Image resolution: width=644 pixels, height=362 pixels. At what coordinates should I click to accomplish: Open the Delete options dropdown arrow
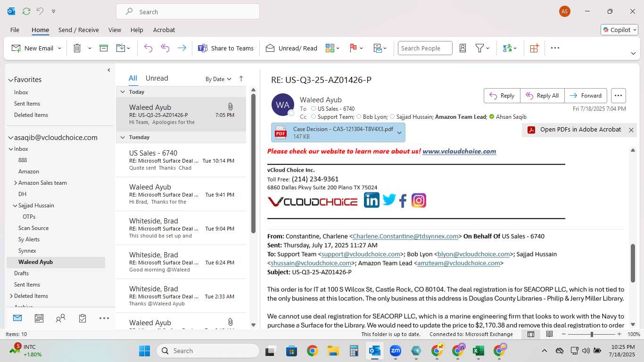[90, 48]
